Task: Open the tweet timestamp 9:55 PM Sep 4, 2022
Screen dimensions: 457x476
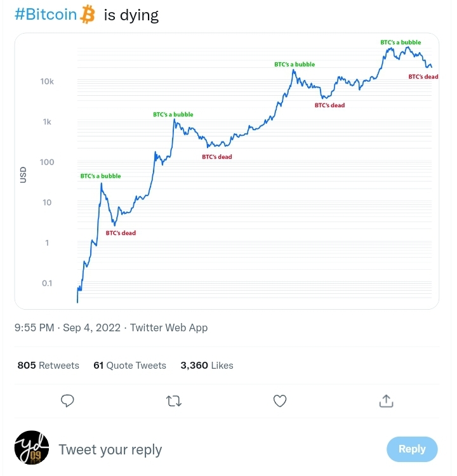Action: click(x=67, y=328)
